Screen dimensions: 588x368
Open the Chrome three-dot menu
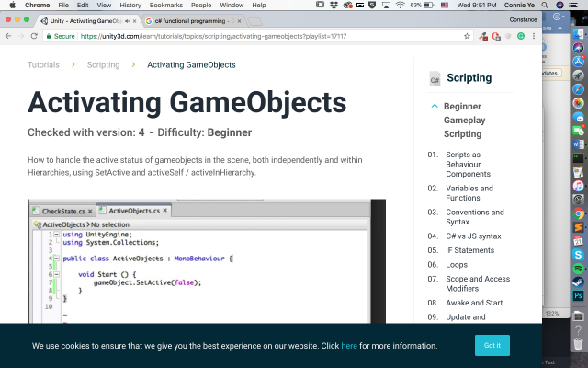[x=534, y=36]
